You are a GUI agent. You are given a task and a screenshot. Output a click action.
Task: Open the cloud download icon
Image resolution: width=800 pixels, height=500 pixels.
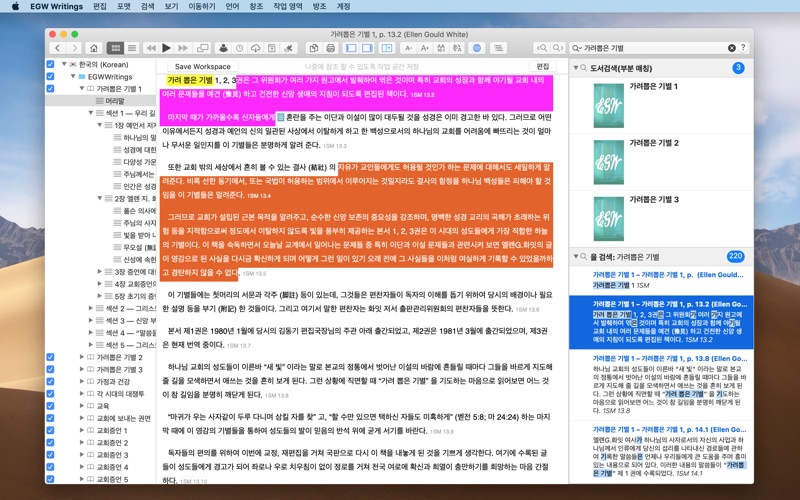coord(256,48)
